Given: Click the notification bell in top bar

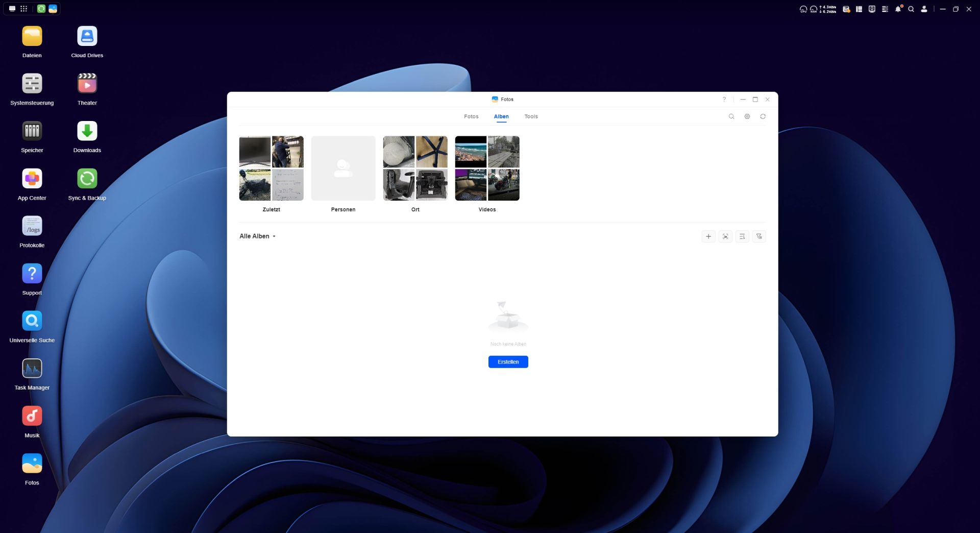Looking at the screenshot, I should tap(898, 9).
